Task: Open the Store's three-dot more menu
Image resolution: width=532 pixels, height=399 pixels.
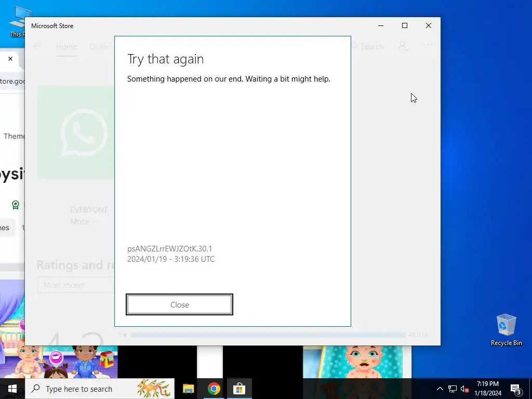Action: click(428, 45)
